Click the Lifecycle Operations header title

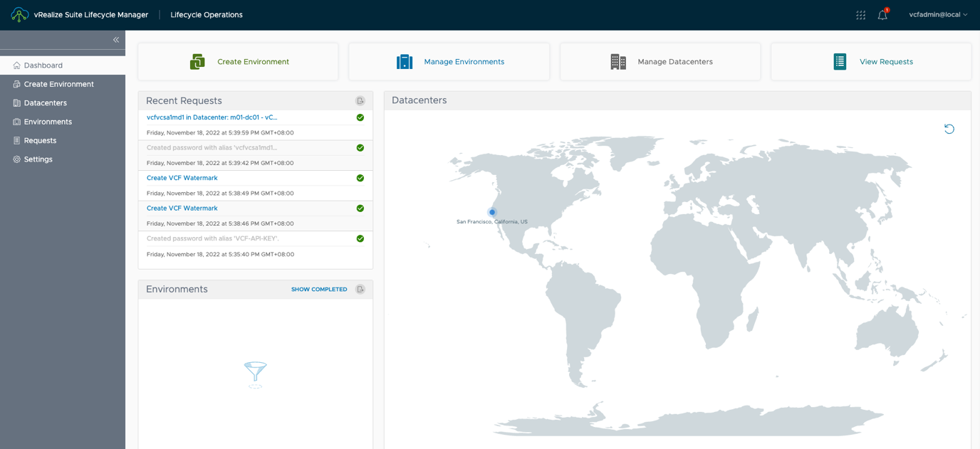click(207, 15)
